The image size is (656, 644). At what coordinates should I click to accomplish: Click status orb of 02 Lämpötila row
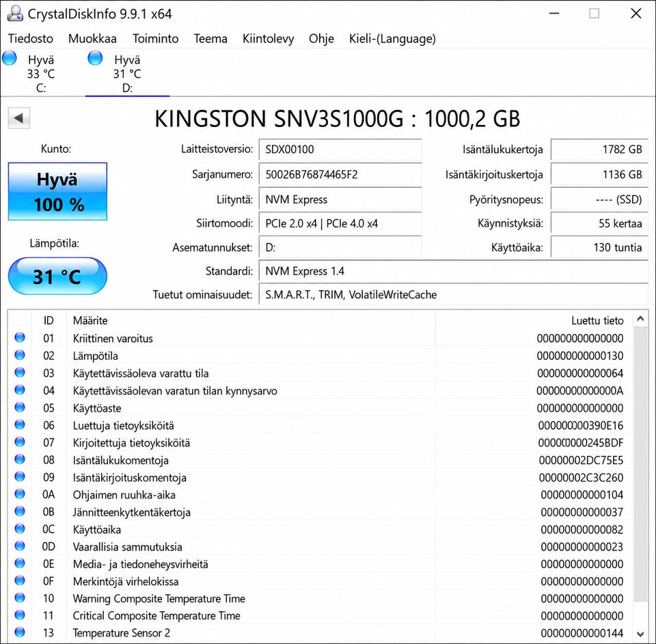coord(20,355)
